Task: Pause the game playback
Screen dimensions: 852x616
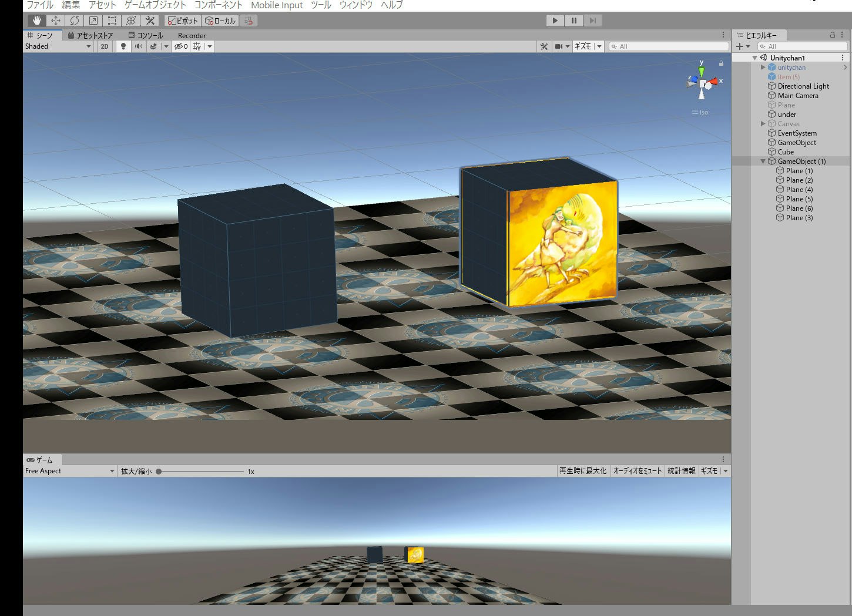Action: click(x=574, y=21)
